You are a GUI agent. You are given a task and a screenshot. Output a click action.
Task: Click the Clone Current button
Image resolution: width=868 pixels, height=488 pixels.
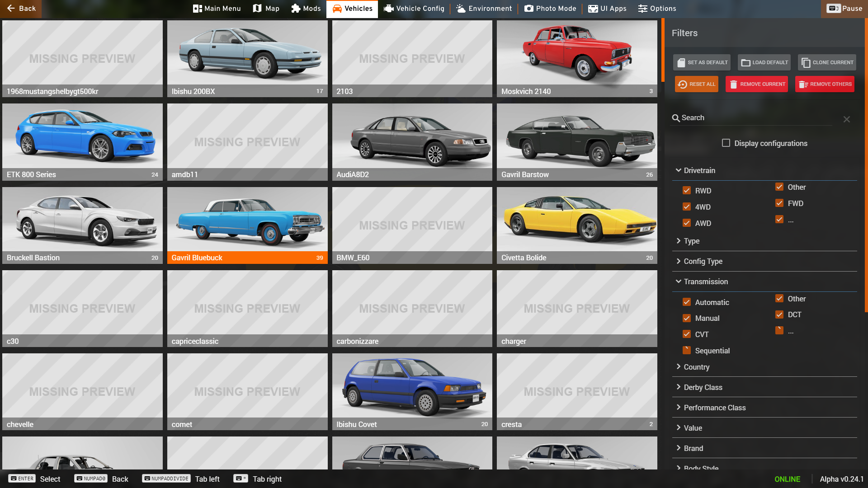point(827,62)
